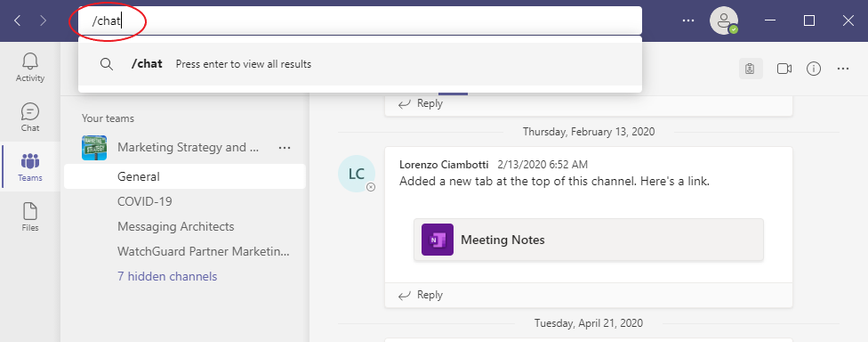
Task: Open channel more options ellipsis
Action: (x=843, y=69)
